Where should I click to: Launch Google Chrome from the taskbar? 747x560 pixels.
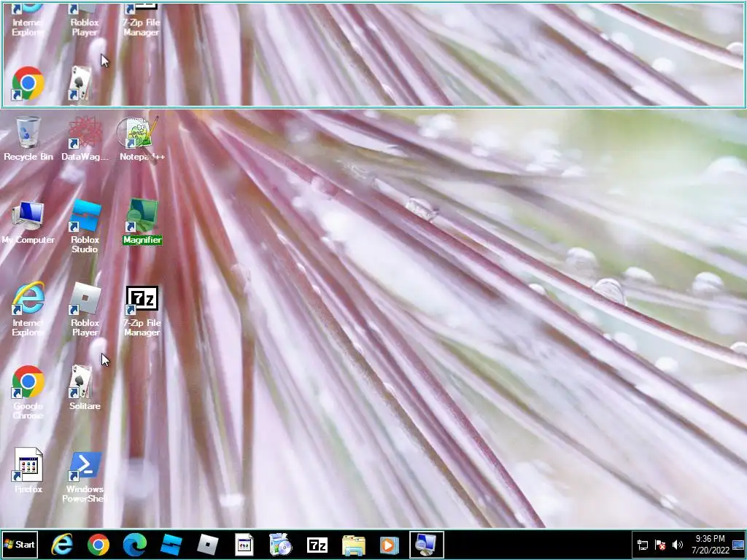coord(98,545)
